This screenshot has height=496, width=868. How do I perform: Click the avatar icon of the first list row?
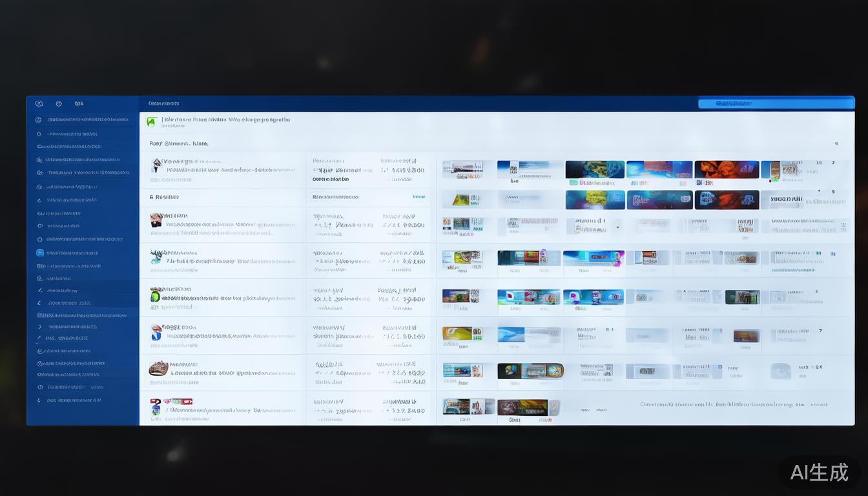pyautogui.click(x=156, y=166)
